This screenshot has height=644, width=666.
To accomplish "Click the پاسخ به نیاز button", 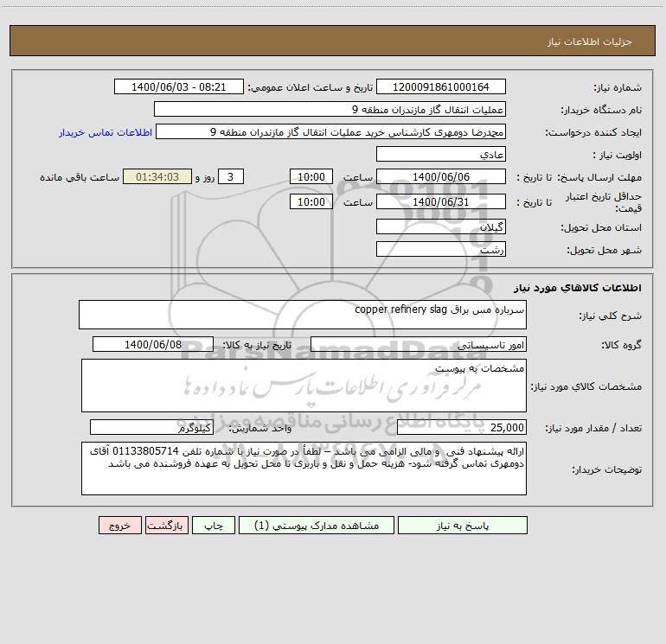I will coord(463,525).
